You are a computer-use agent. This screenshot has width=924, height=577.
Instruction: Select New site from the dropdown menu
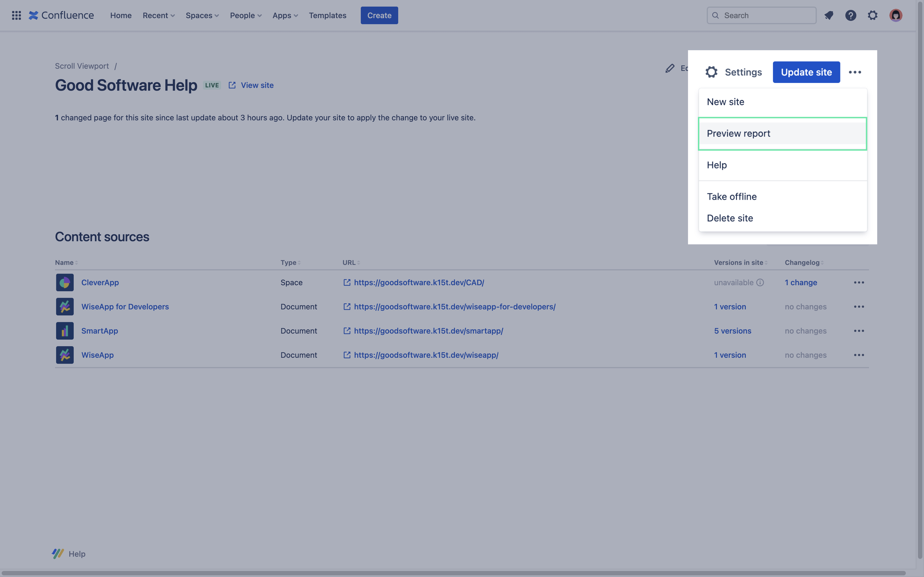click(725, 102)
